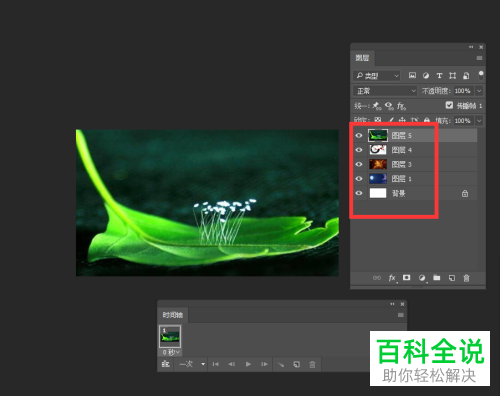Select the 时间轴 timeline tab
The width and height of the screenshot is (500, 396).
173,315
